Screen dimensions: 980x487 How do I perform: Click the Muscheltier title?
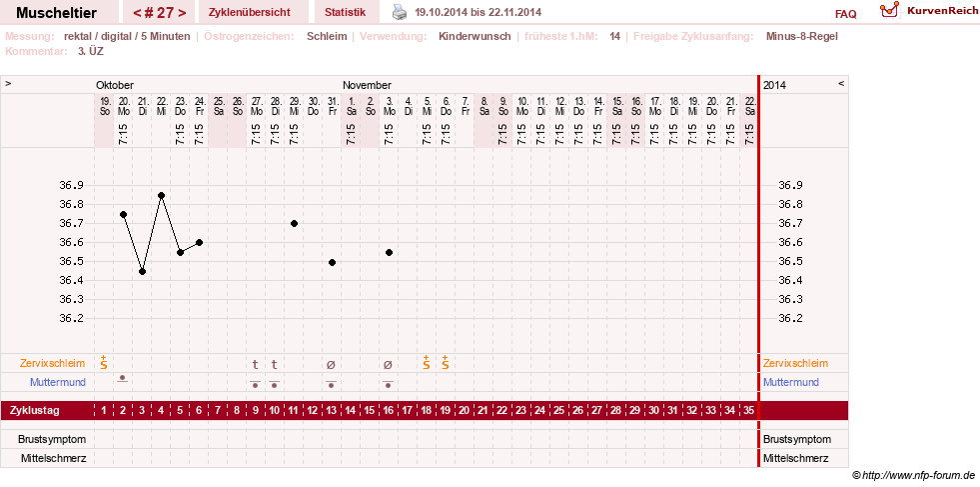click(x=56, y=13)
